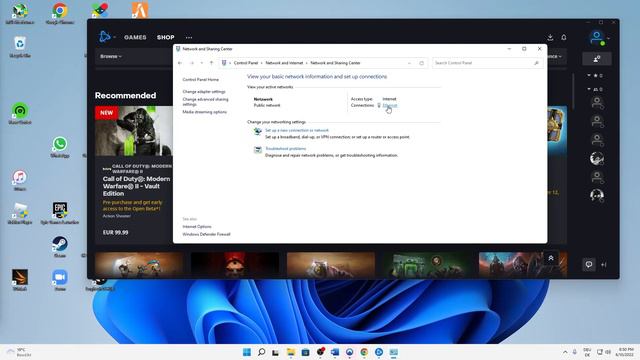Open the Battle.net chat icon
The width and height of the screenshot is (640, 360).
(589, 264)
